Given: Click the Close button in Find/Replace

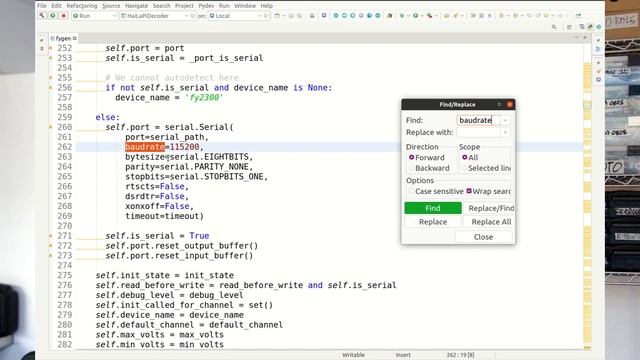Looking at the screenshot, I should [x=483, y=237].
